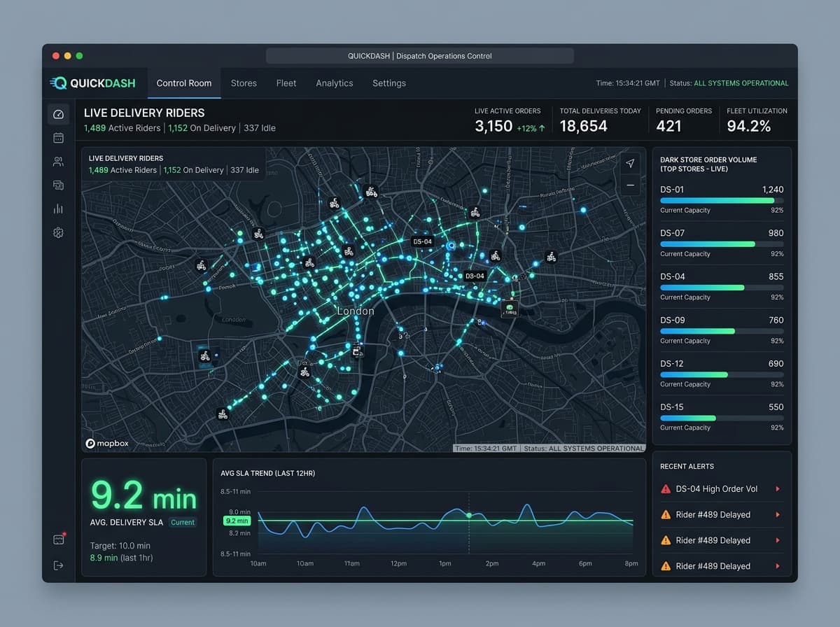Click the logout icon at sidebar bottom
This screenshot has height=627, width=840.
pos(58,565)
